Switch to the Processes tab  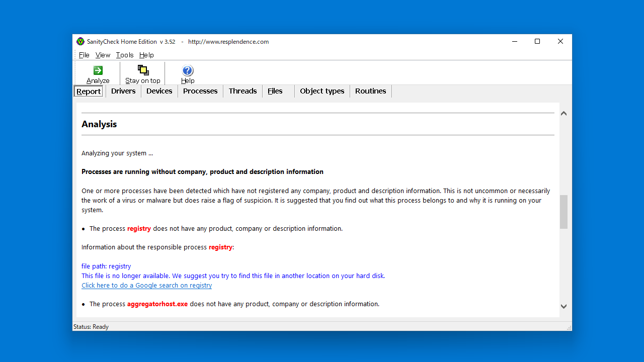[x=200, y=91]
